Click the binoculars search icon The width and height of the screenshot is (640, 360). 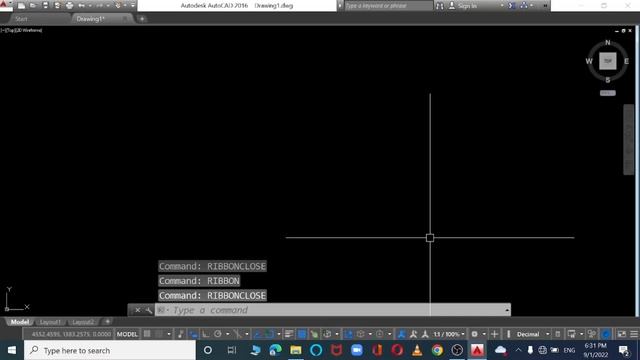(x=440, y=6)
